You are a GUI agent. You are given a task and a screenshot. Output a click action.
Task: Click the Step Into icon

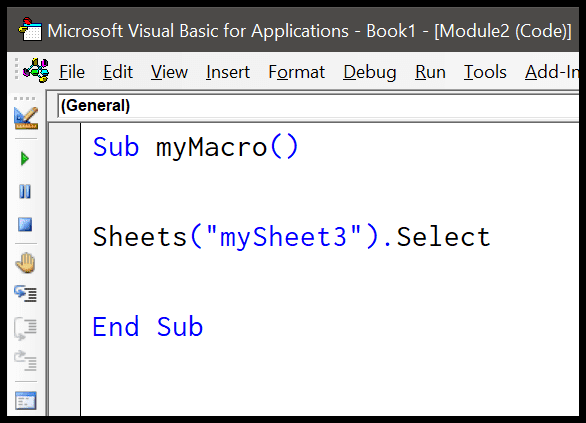[25, 294]
